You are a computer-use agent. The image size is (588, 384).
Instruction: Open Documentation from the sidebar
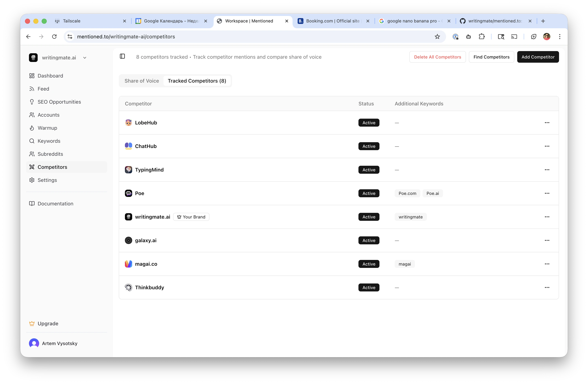[x=55, y=203]
